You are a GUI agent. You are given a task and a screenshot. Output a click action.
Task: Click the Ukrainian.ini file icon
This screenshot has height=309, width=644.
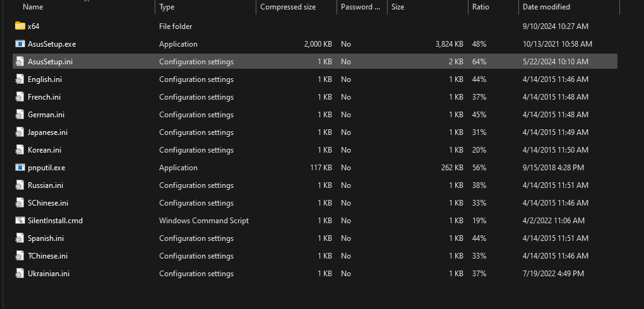click(20, 273)
